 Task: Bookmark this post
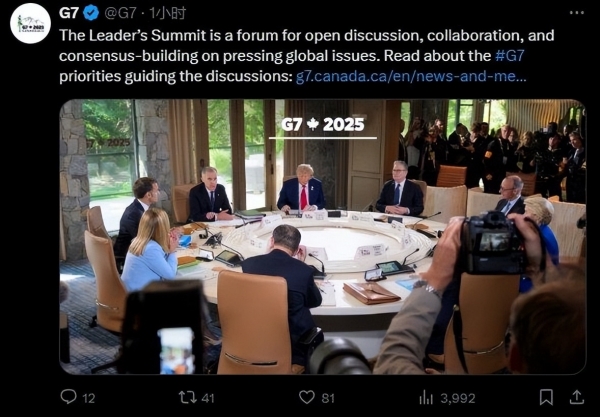click(546, 397)
